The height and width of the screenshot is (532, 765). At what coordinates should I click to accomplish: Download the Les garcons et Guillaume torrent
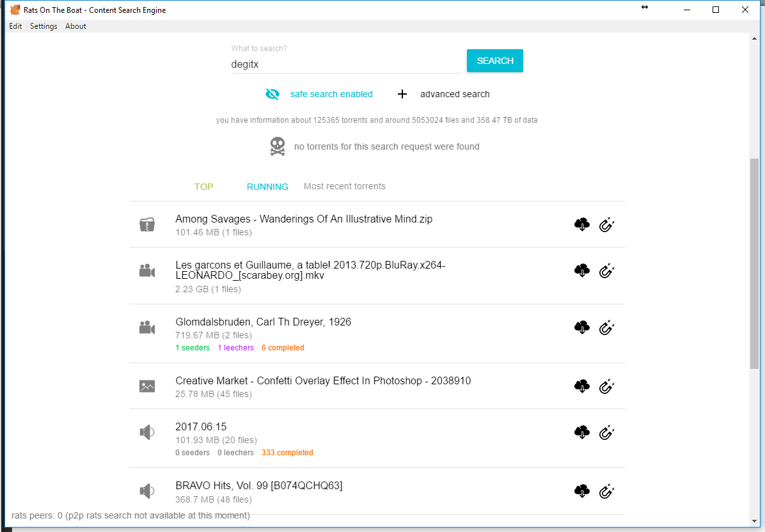pos(581,270)
